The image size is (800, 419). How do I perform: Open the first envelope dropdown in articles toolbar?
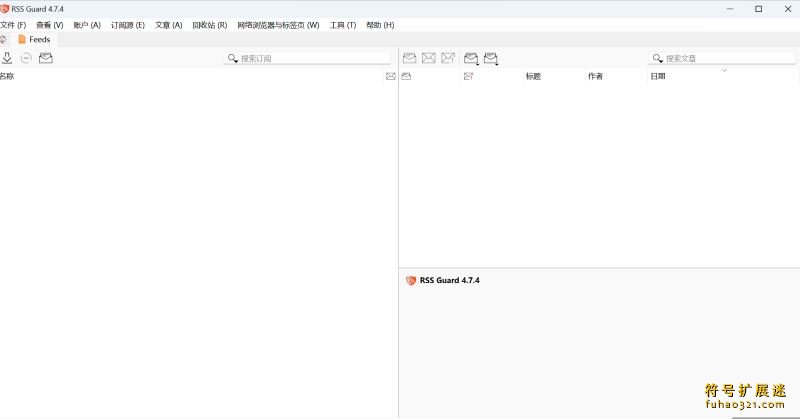click(471, 59)
